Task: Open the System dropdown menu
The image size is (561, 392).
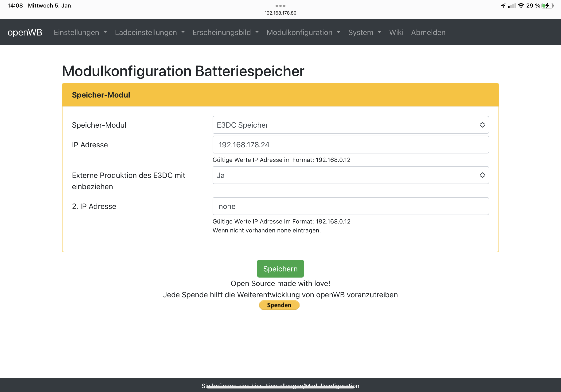Action: 364,32
